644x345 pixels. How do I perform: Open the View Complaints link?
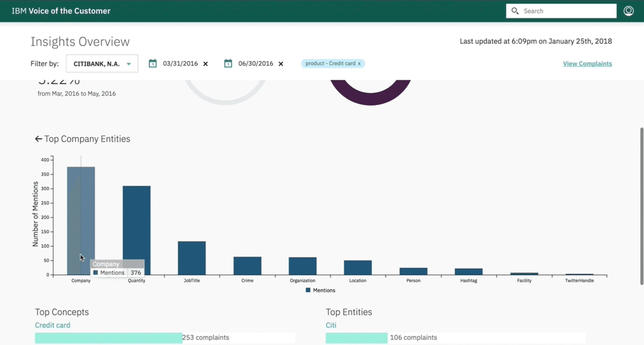pyautogui.click(x=587, y=64)
